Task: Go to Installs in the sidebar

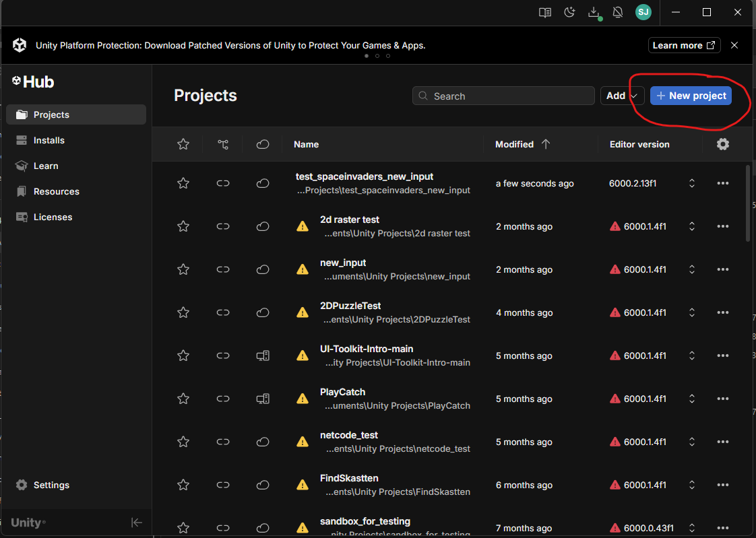Action: coord(49,140)
